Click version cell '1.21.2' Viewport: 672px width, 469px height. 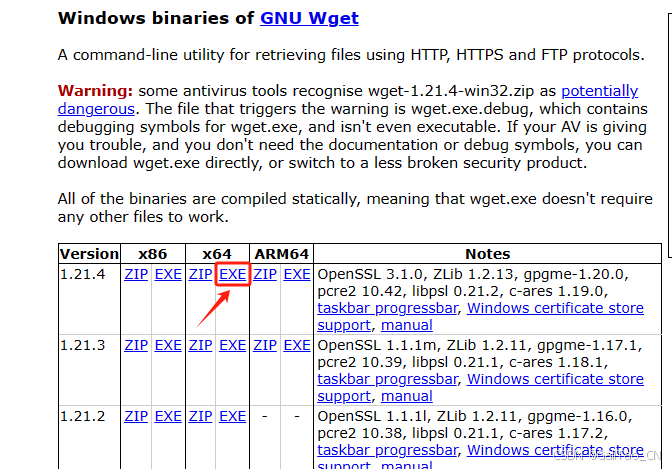click(x=82, y=417)
